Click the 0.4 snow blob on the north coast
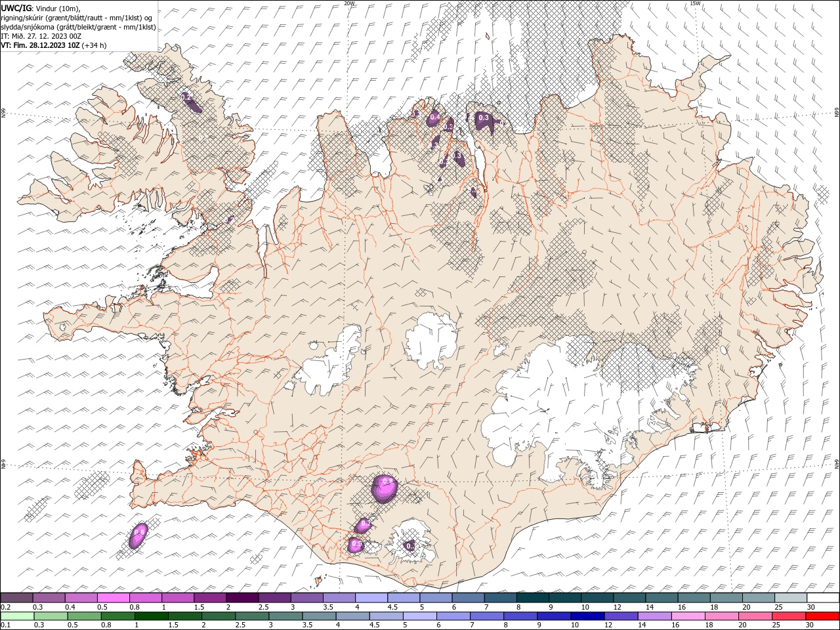840x630 pixels. (x=433, y=118)
